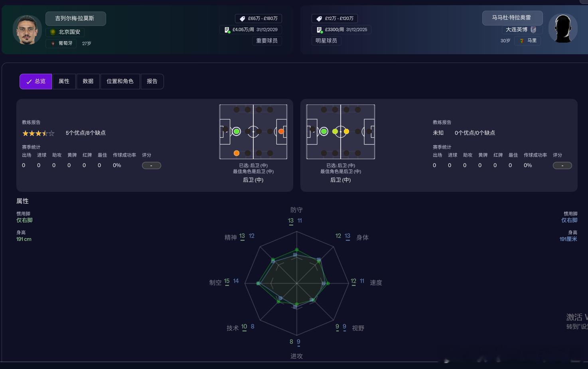Click the 北京国安 club badge icon
The image size is (588, 369).
53,32
